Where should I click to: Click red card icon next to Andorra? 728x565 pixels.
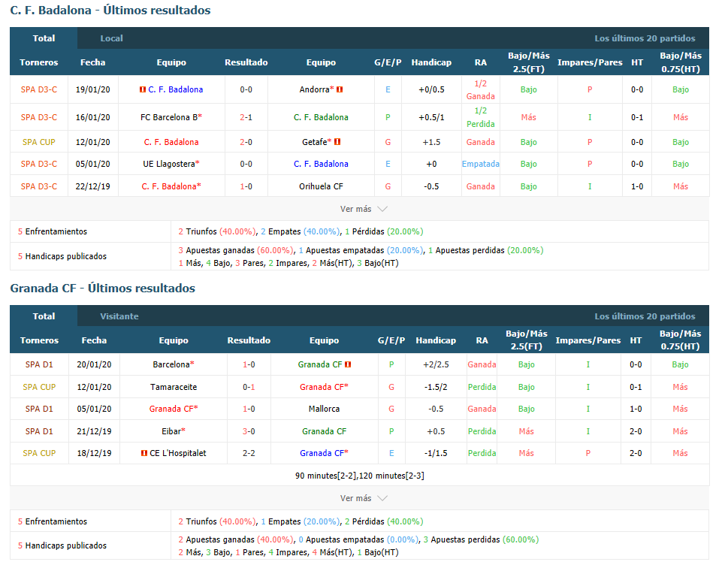click(340, 89)
